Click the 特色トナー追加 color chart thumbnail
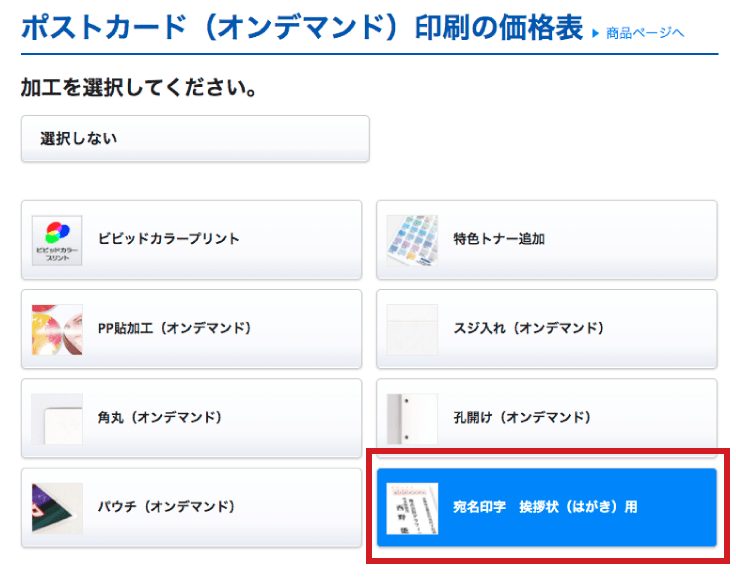Image resolution: width=736 pixels, height=580 pixels. tap(412, 240)
